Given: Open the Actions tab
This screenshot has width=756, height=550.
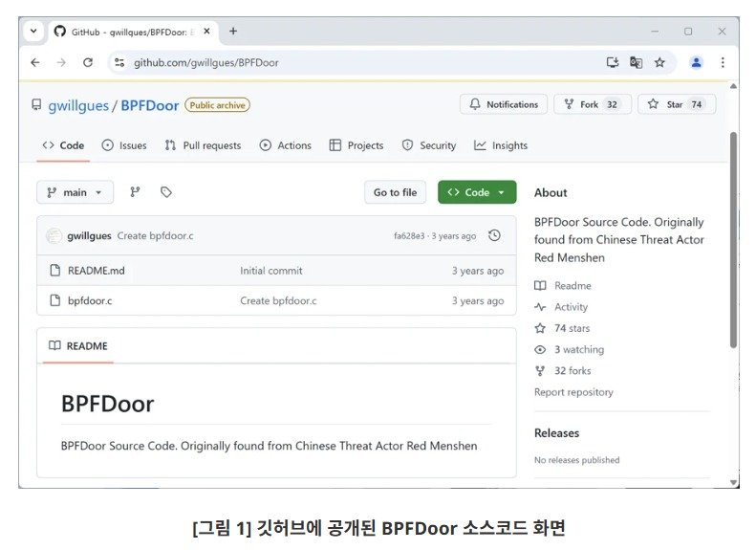Looking at the screenshot, I should 286,145.
